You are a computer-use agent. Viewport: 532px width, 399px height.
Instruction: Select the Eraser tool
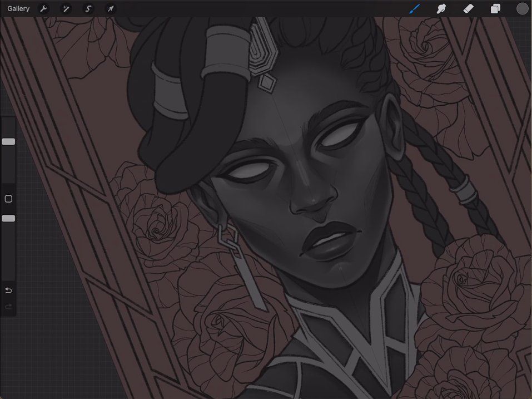coord(468,8)
